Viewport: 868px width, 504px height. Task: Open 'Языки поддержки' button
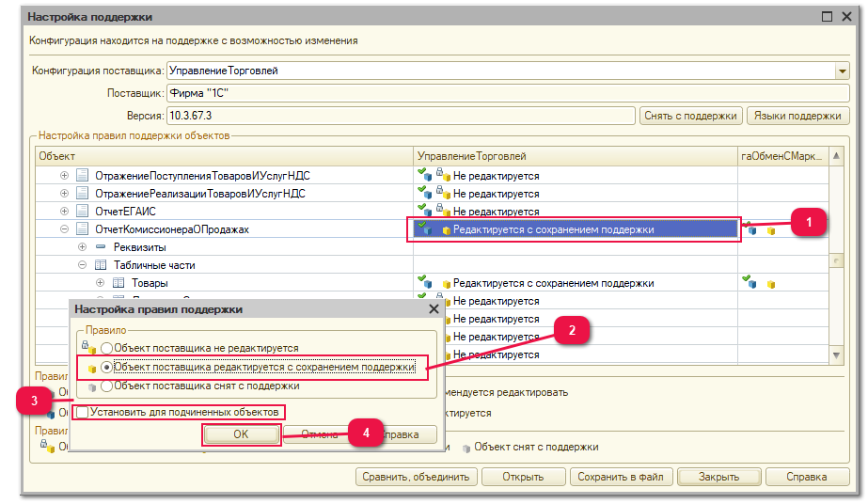[797, 116]
